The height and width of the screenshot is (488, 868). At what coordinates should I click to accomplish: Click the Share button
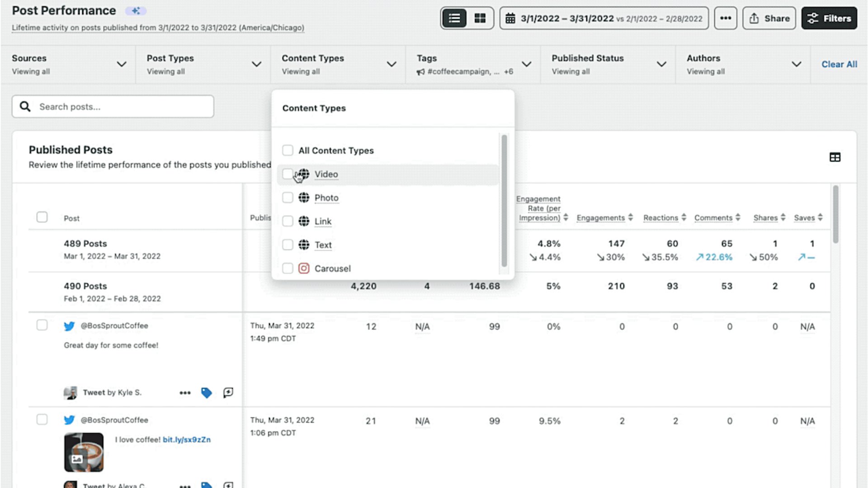[x=769, y=19]
